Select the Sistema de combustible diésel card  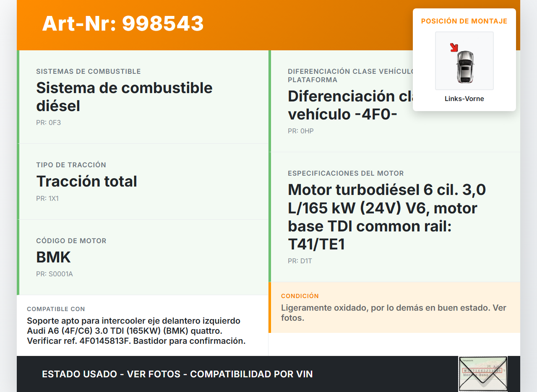(x=124, y=96)
